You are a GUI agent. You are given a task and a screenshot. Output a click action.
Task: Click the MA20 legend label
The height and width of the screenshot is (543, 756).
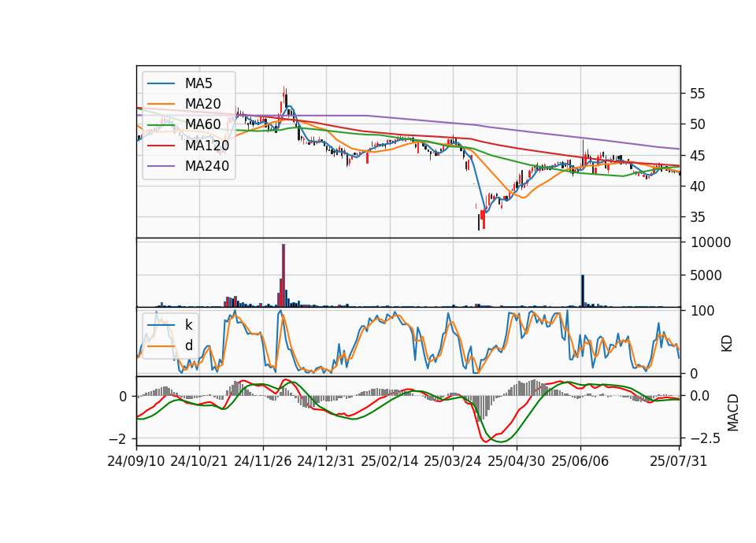pyautogui.click(x=202, y=104)
